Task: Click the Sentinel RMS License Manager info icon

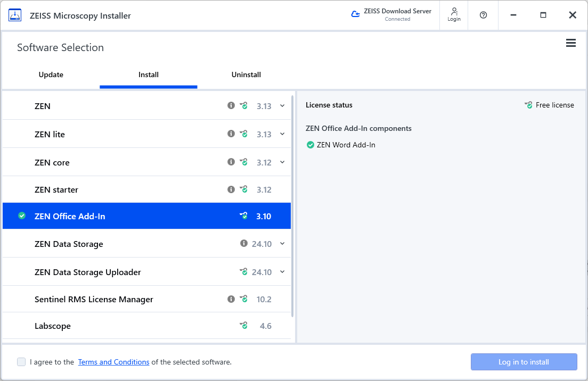Action: point(231,299)
